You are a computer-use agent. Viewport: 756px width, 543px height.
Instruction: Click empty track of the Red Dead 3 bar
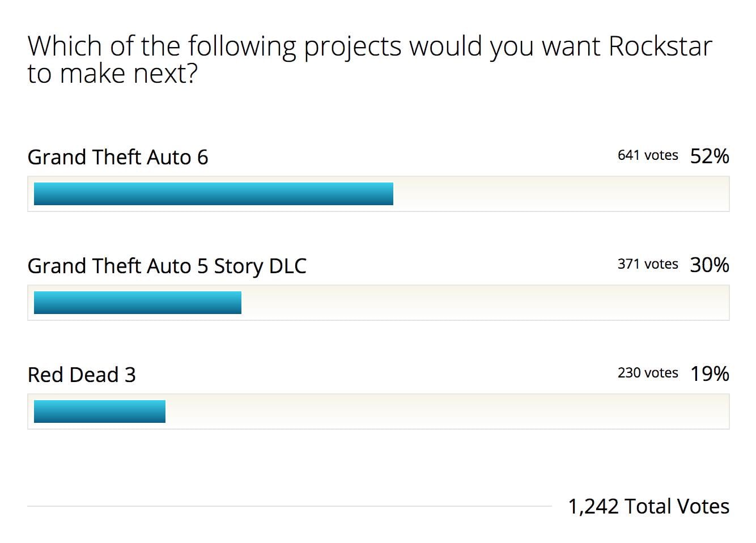448,412
